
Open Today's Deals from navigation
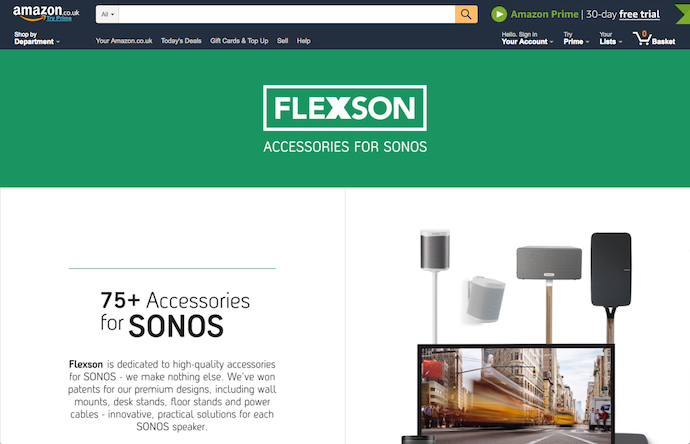coord(181,41)
